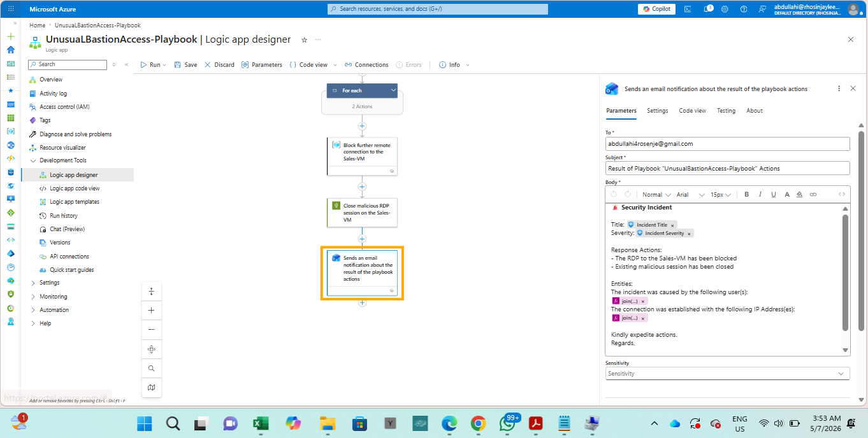This screenshot has height=438, width=868.
Task: Select the action's Parameters tab
Action: point(621,111)
